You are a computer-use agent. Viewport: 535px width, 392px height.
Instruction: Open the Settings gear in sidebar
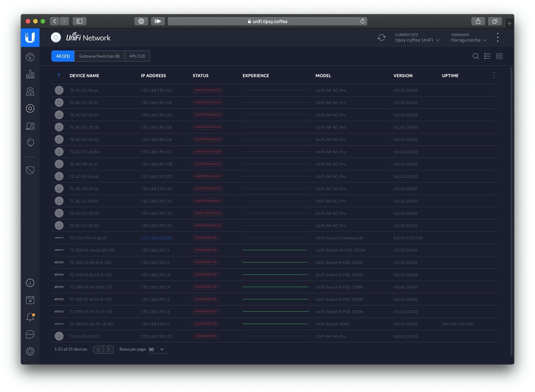click(x=30, y=351)
